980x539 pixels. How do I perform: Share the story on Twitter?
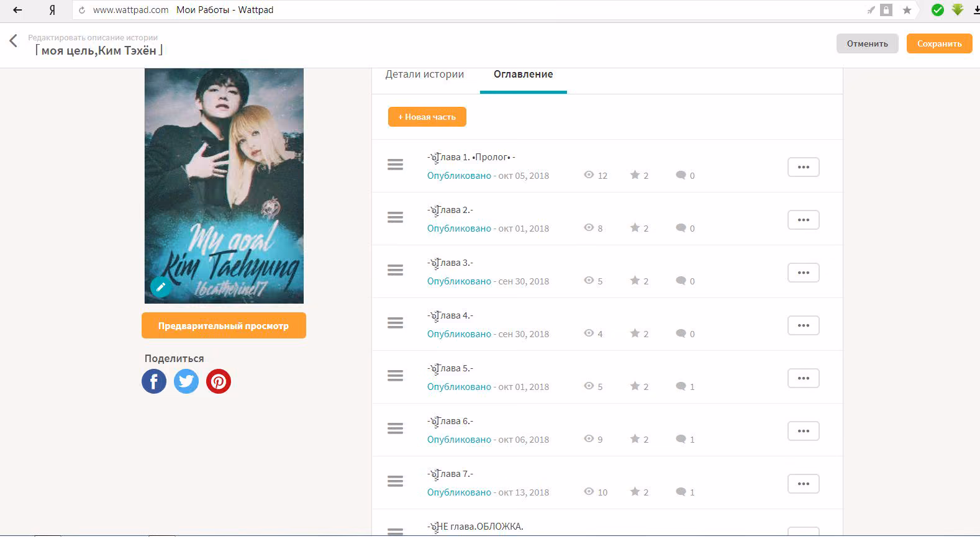tap(186, 381)
